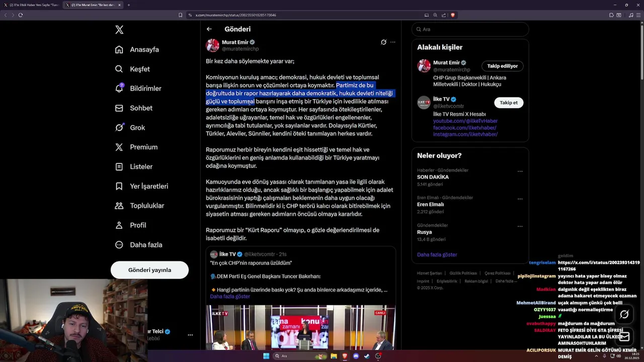Click Murat Emir's avatar in the post
644x362 pixels.
coord(212,45)
